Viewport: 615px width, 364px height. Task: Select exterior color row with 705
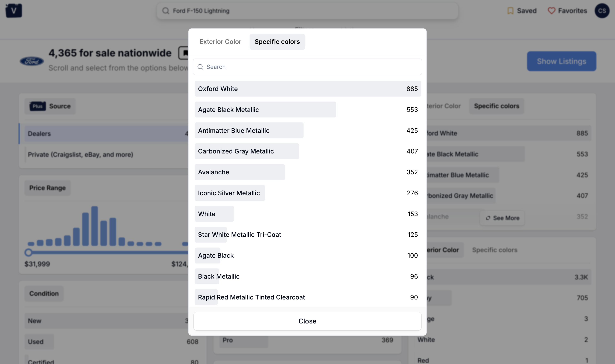(x=509, y=298)
